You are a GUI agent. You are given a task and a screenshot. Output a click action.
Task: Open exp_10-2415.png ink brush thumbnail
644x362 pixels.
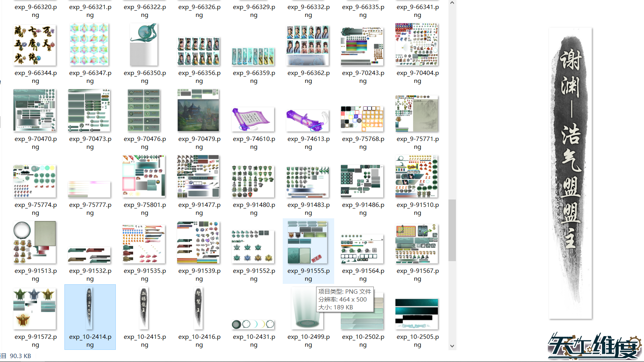coord(144,309)
